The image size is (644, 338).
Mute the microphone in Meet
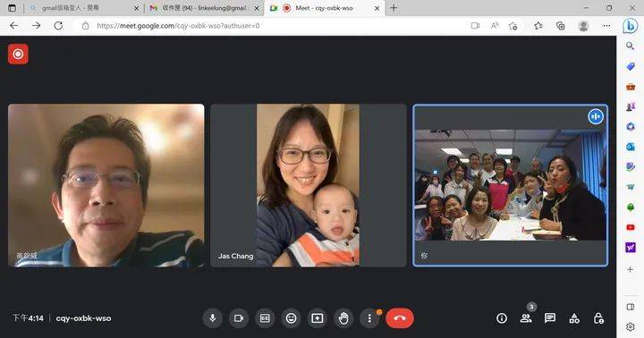click(x=212, y=318)
